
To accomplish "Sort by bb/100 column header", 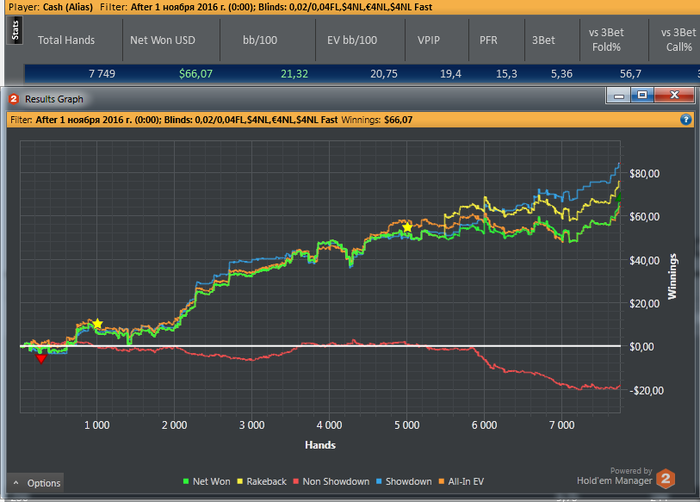I will (260, 40).
